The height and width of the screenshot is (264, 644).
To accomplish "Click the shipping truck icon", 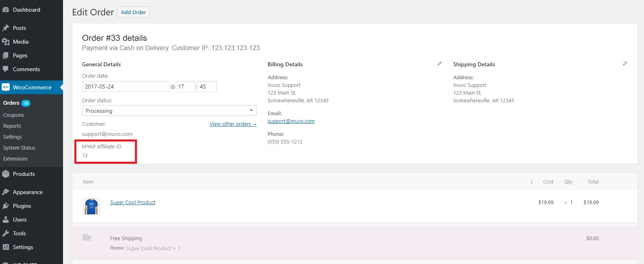I will (87, 238).
